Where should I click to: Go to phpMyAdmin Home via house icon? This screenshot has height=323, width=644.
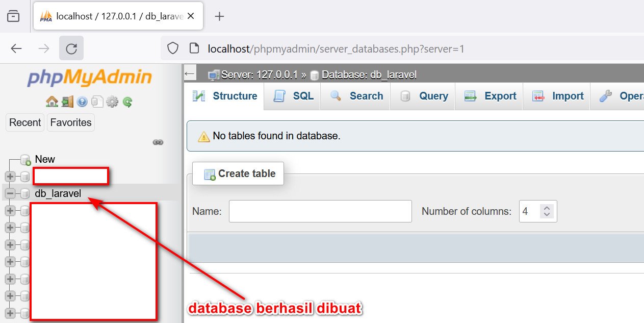51,102
